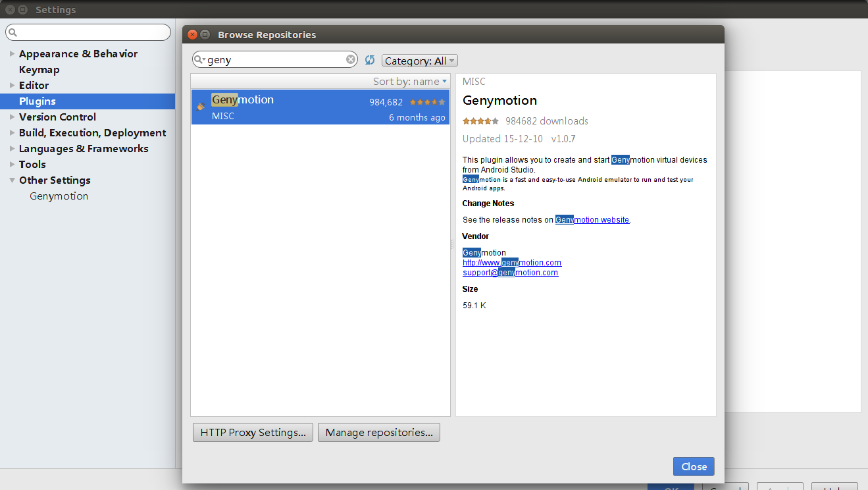
Task: Select Plugins in the Settings tree
Action: coord(38,101)
